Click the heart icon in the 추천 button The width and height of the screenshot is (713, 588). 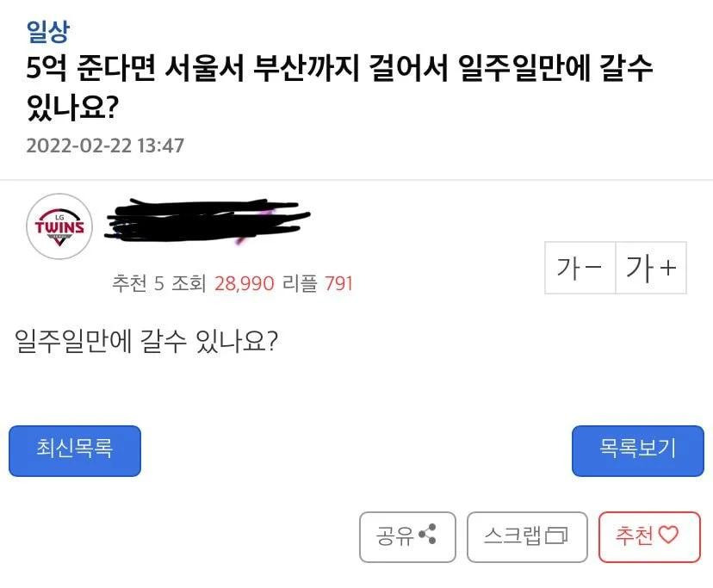[668, 536]
